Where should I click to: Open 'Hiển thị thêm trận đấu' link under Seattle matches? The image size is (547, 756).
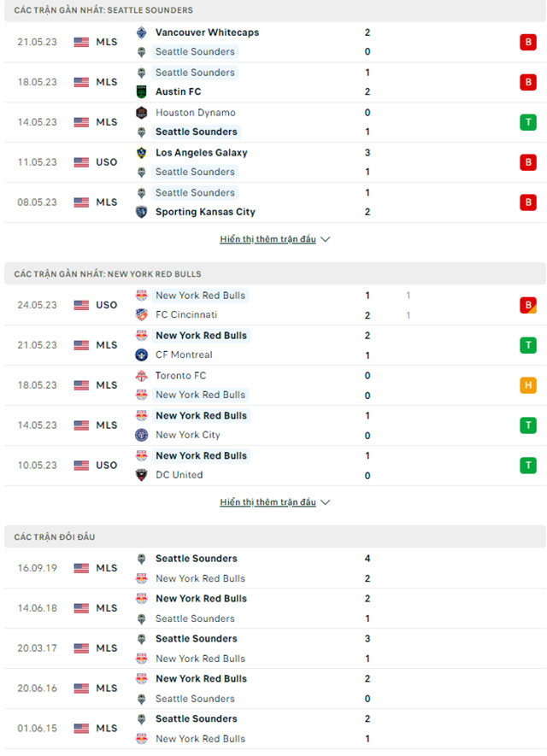click(x=268, y=239)
